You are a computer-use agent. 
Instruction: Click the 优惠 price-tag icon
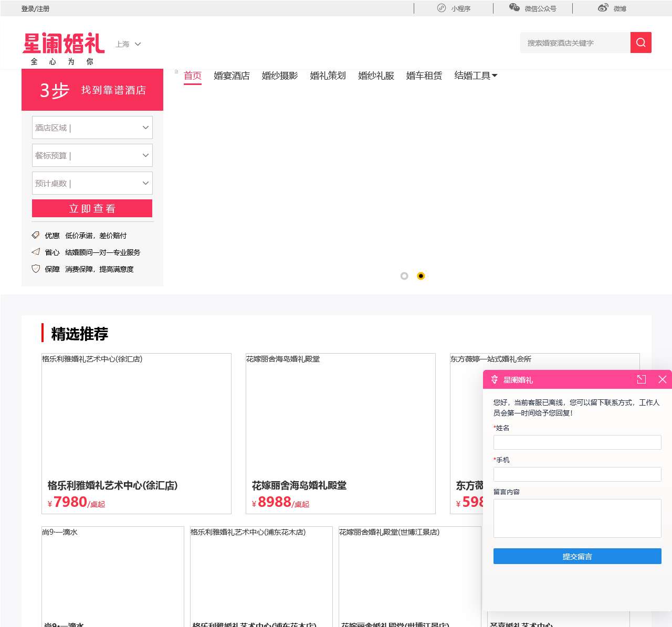pyautogui.click(x=35, y=235)
